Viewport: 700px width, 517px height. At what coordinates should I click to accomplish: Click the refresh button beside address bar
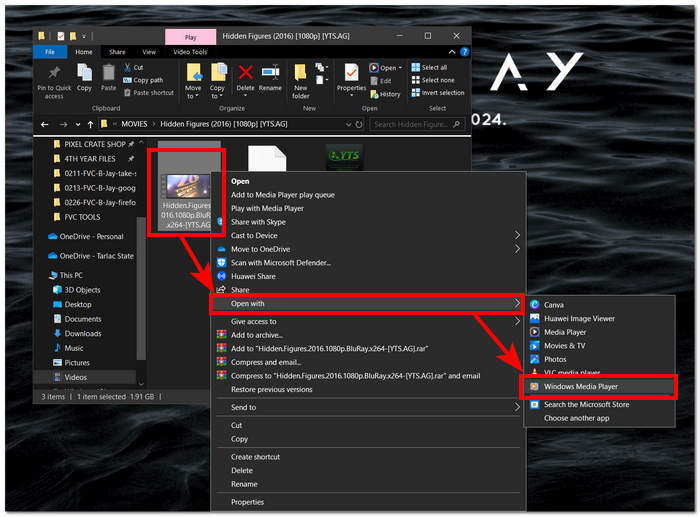click(x=359, y=125)
